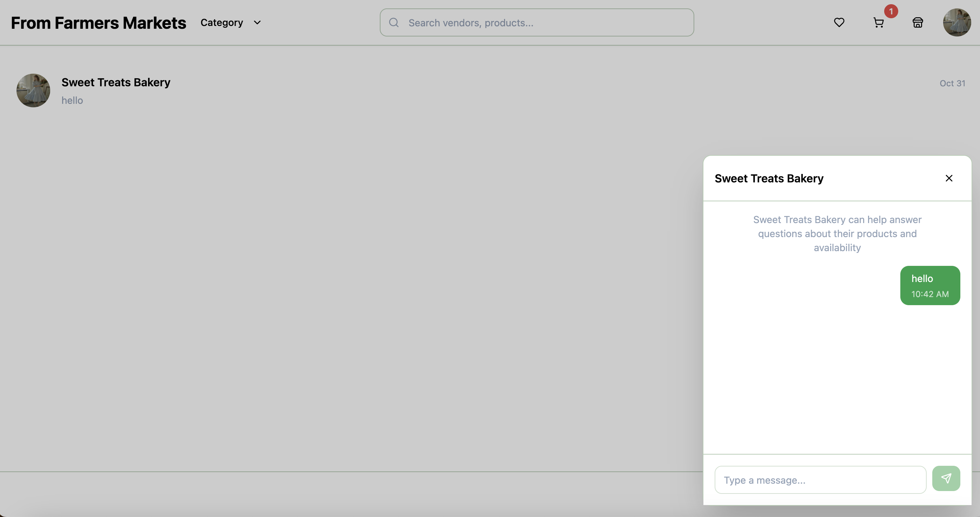Click the profile avatar in header
Image resolution: width=980 pixels, height=517 pixels.
(x=956, y=22)
